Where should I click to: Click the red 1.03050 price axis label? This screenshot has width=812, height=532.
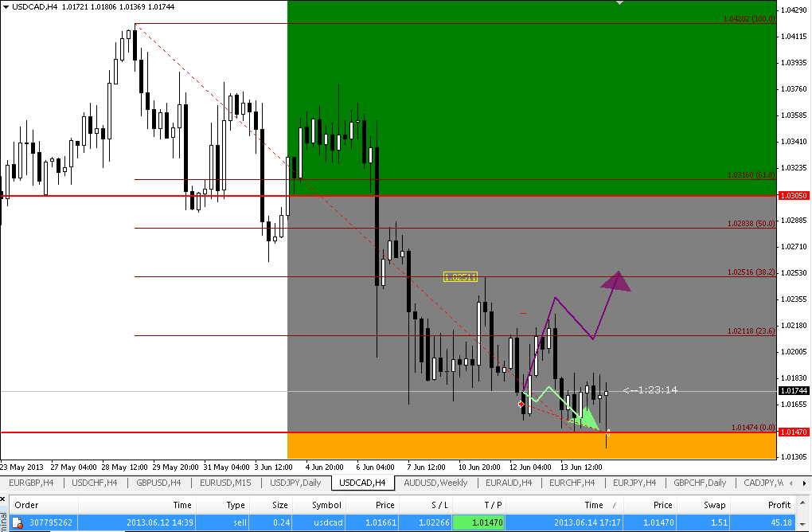793,195
